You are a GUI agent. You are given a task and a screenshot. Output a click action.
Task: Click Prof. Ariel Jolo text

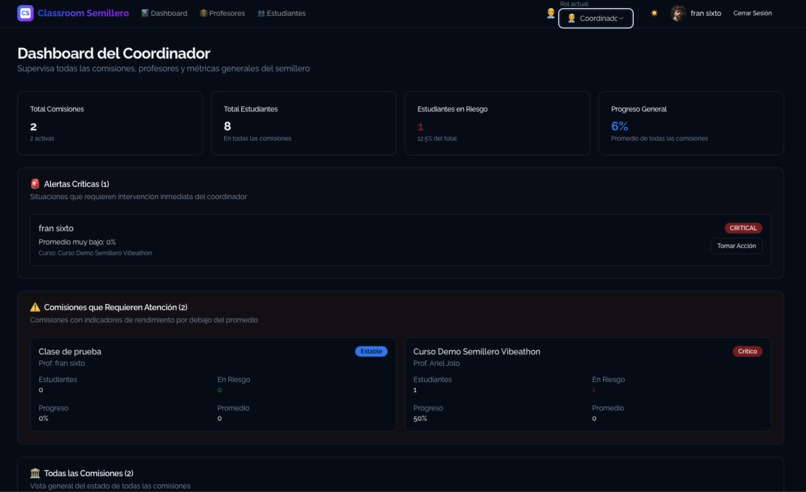(436, 363)
